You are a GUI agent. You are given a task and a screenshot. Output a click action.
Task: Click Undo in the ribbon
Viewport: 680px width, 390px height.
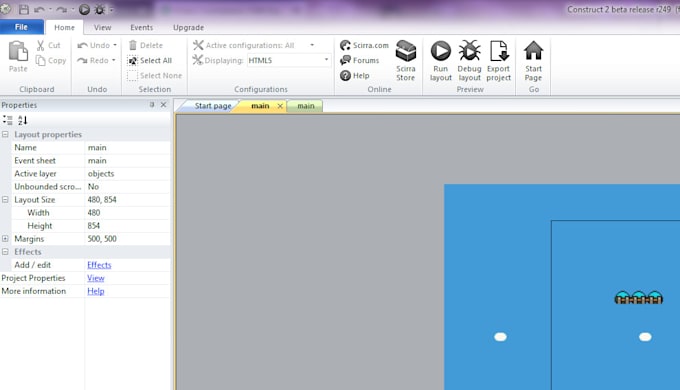click(x=94, y=45)
